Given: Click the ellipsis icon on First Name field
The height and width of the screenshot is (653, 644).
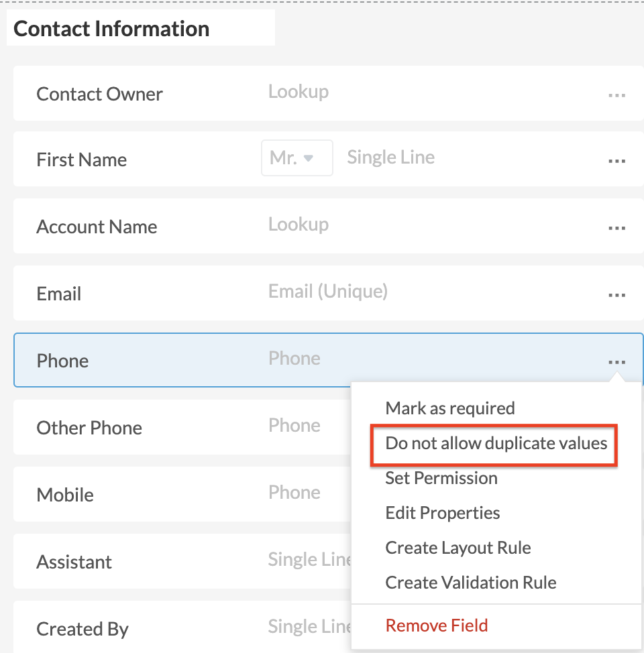Looking at the screenshot, I should 616,160.
